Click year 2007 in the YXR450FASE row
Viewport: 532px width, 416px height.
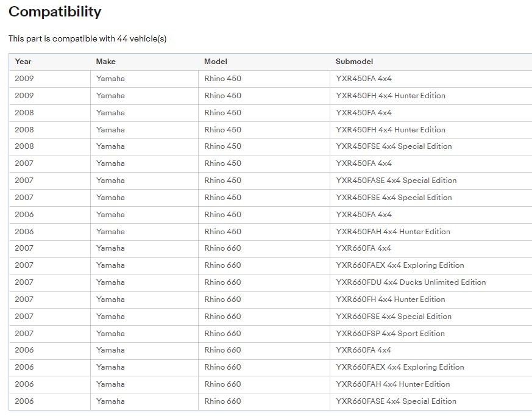[x=24, y=181]
